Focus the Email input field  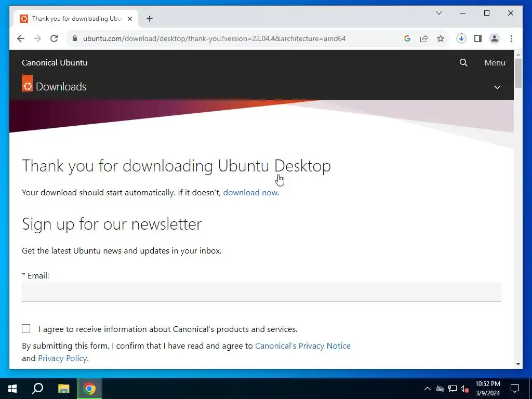coord(261,291)
